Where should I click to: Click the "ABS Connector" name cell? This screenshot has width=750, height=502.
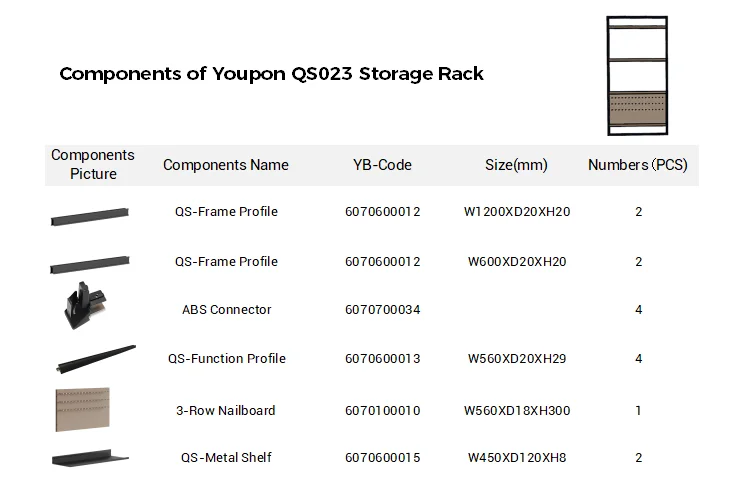tap(226, 310)
